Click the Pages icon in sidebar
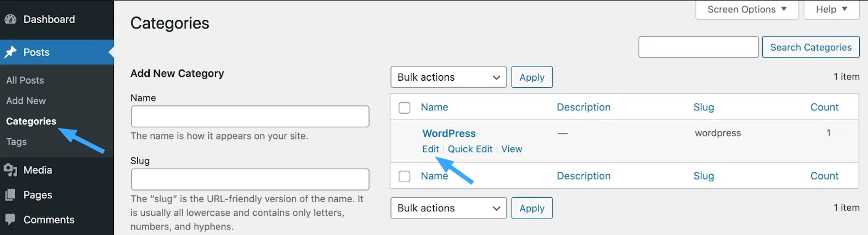 pos(10,195)
